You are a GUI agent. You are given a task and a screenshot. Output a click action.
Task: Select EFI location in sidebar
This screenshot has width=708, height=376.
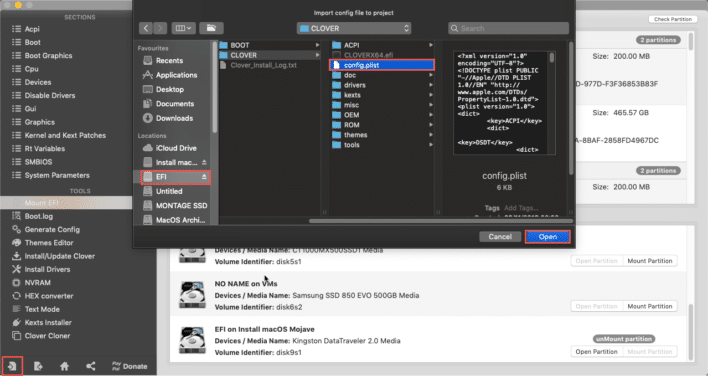175,177
